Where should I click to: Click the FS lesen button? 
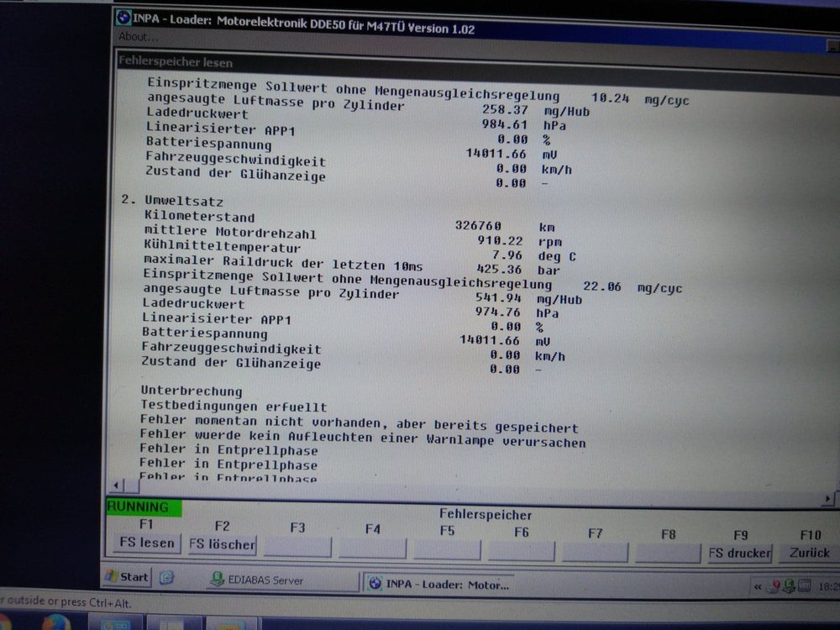pyautogui.click(x=146, y=544)
